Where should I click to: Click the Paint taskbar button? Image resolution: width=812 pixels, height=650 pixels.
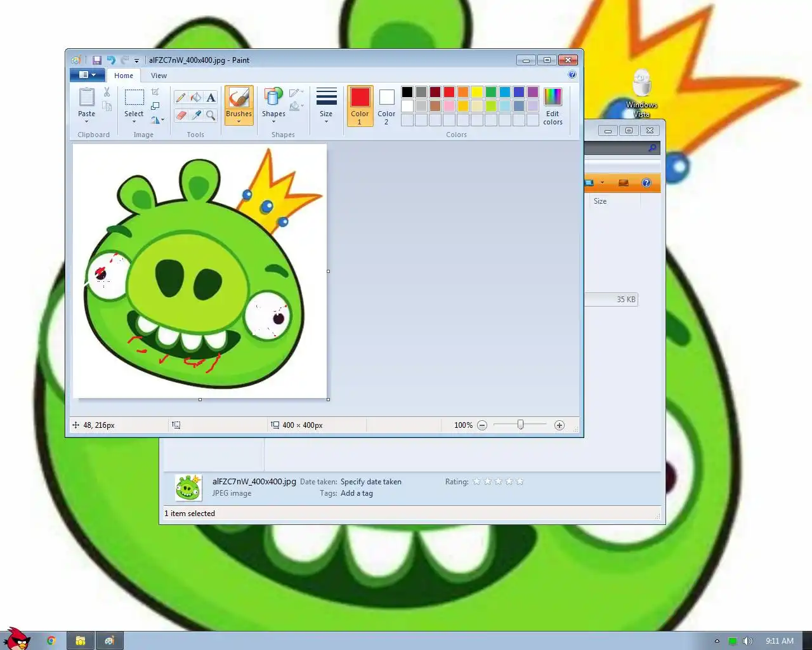(110, 640)
